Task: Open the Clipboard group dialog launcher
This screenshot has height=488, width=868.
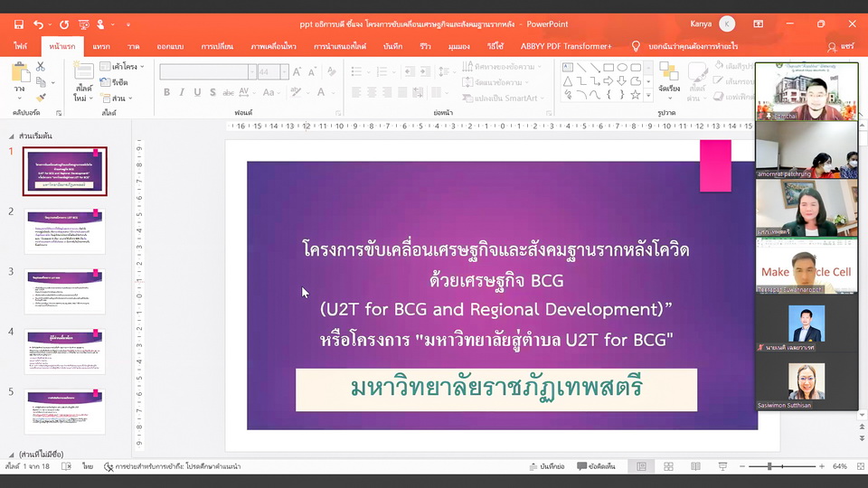Action: click(59, 113)
